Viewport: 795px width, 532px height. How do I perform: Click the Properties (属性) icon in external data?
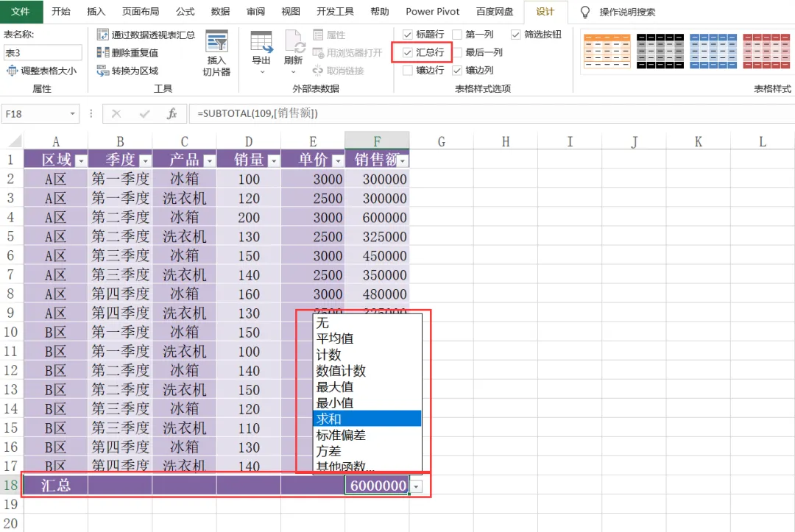click(x=318, y=35)
